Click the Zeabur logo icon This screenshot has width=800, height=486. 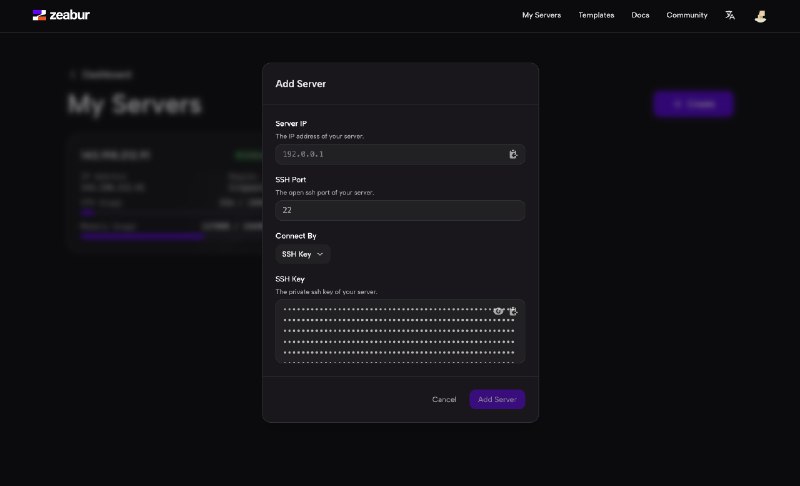(39, 15)
